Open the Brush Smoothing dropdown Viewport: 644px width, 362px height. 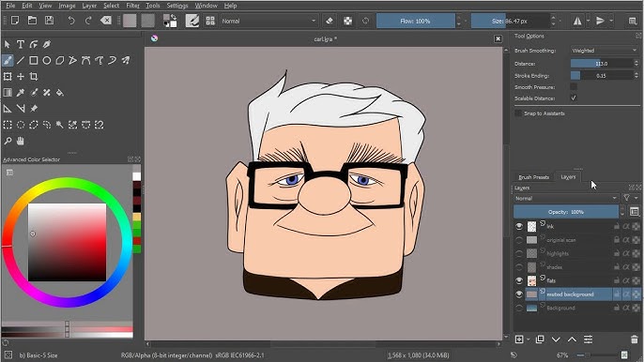[605, 51]
